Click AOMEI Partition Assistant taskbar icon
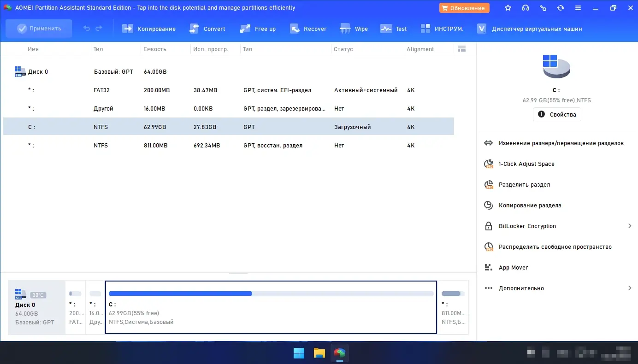The image size is (638, 364). [340, 353]
